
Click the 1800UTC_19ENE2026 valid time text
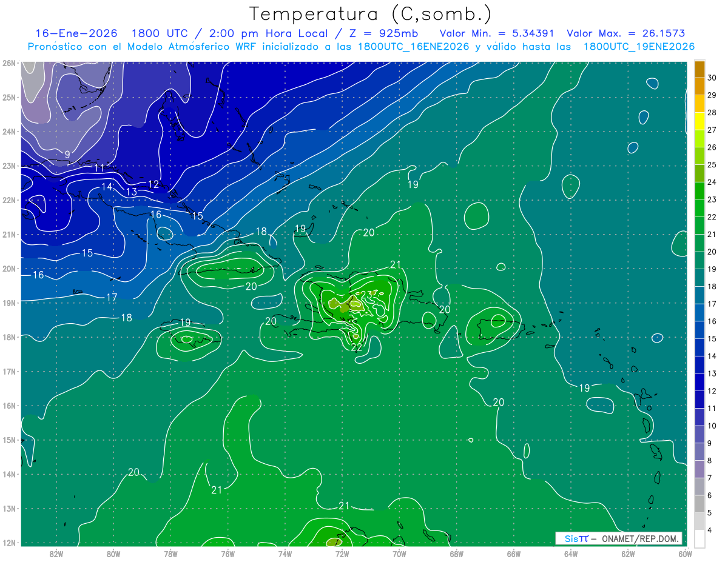click(639, 47)
